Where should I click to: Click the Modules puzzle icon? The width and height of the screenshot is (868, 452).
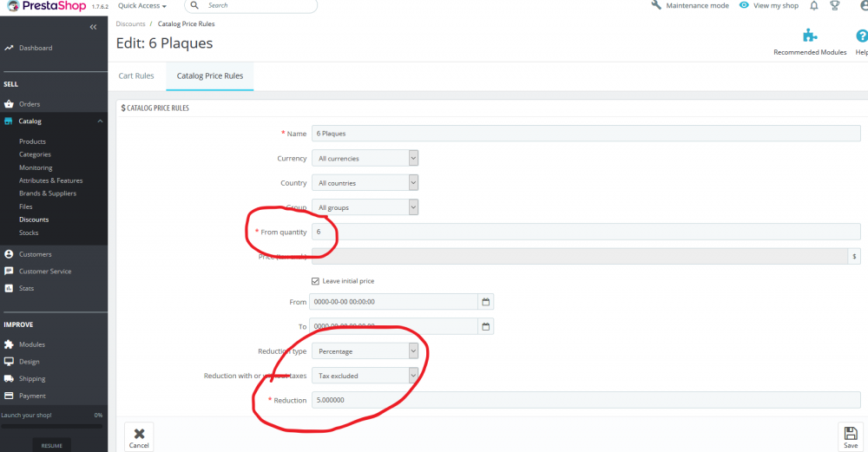coord(9,344)
